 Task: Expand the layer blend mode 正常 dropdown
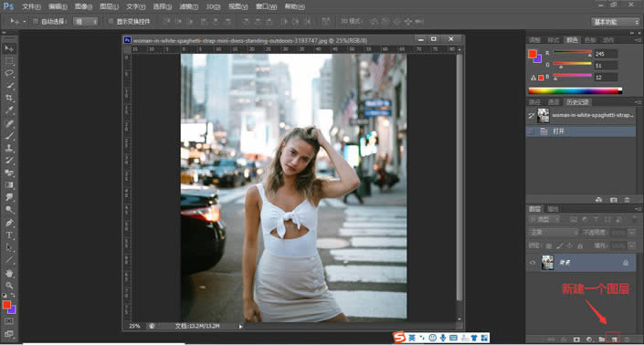click(553, 233)
